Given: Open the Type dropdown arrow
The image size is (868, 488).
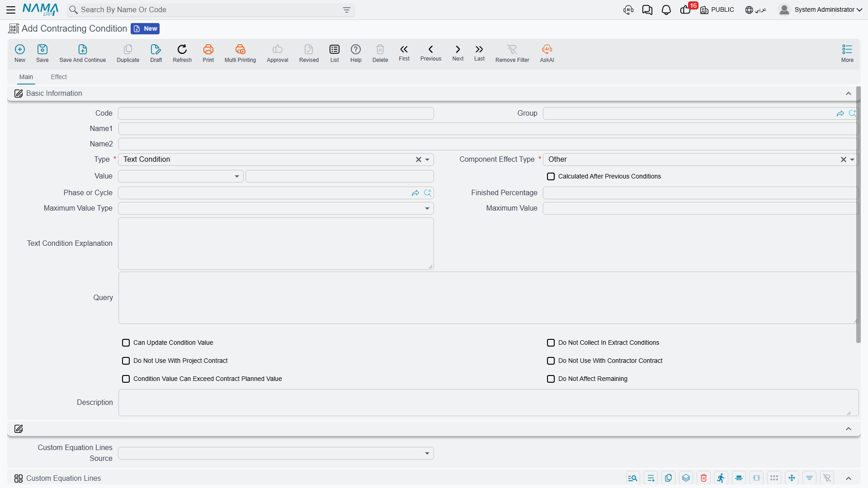Looking at the screenshot, I should [427, 160].
